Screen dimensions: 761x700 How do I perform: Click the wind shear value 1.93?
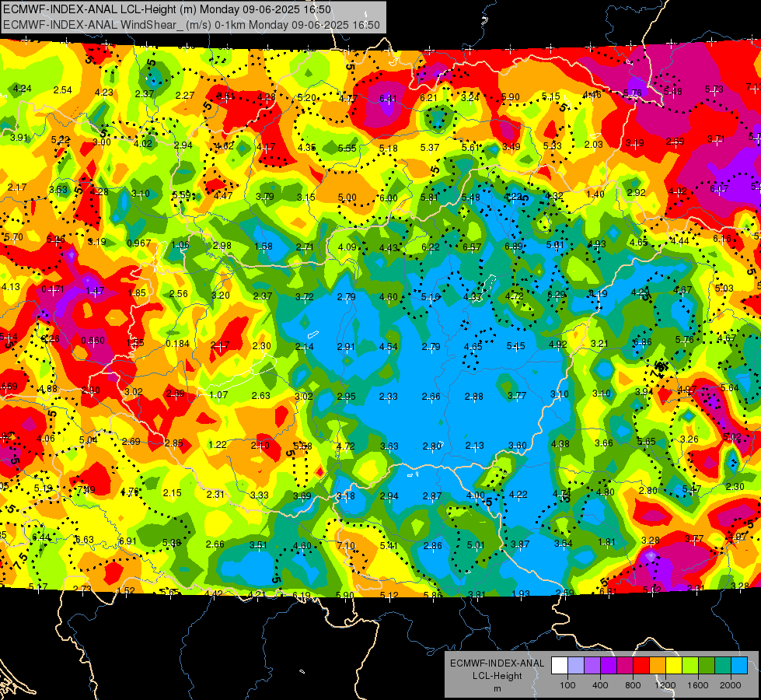(520, 593)
